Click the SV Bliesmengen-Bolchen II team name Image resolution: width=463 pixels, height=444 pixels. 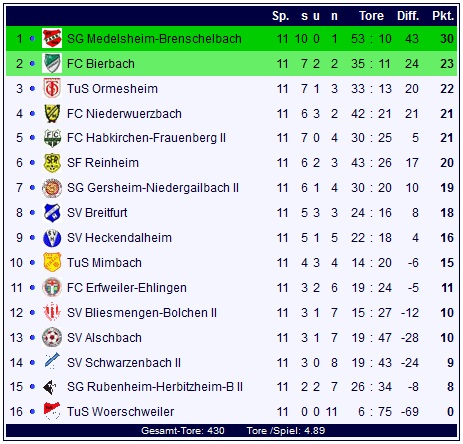click(x=142, y=313)
